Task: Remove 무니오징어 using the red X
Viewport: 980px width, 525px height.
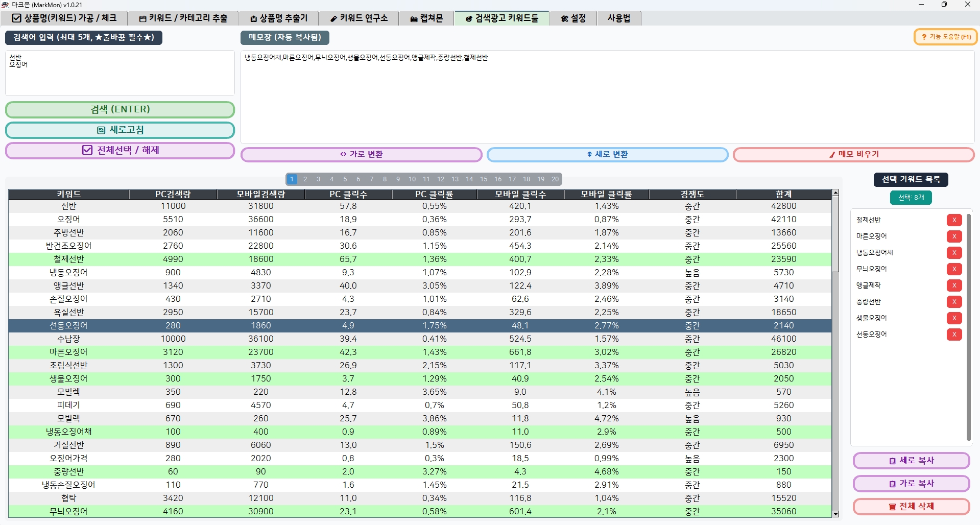Action: coord(954,269)
